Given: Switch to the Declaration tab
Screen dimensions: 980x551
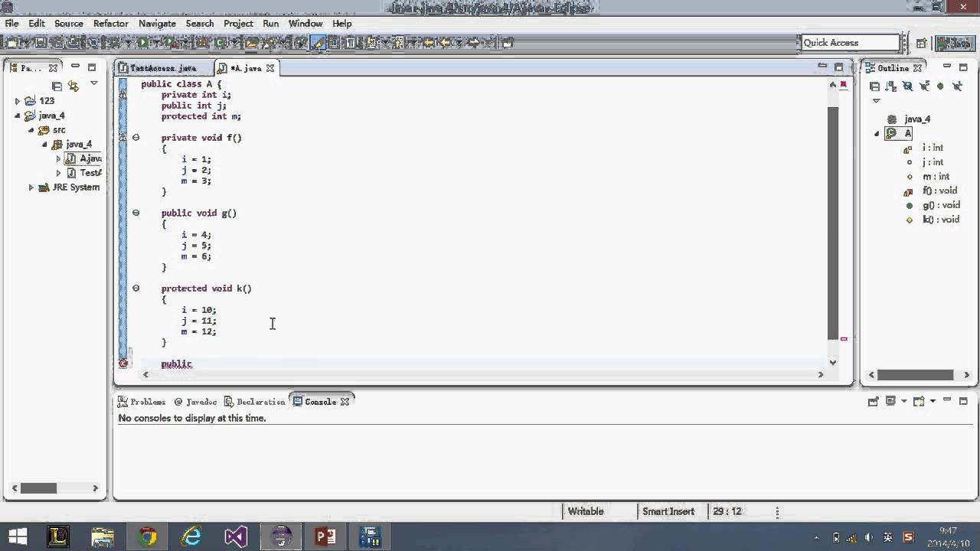Looking at the screenshot, I should coord(255,402).
